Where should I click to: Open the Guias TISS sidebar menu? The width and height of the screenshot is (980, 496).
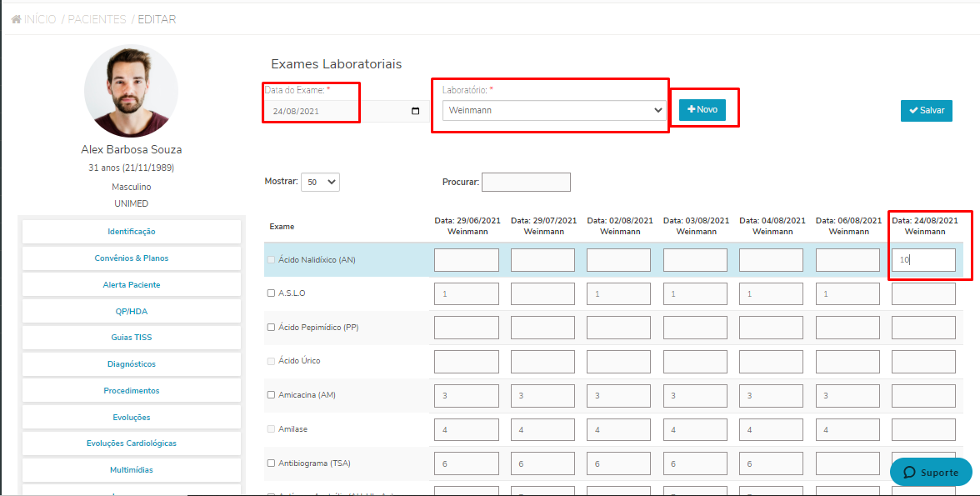(x=132, y=337)
